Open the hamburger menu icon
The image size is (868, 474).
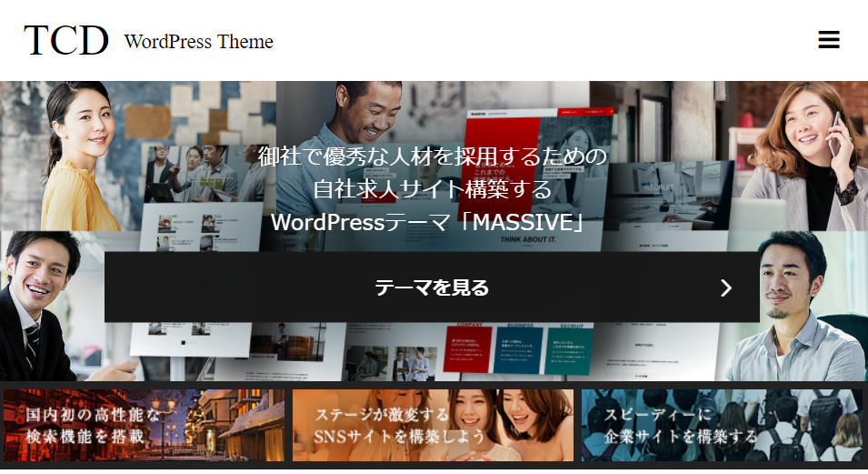pyautogui.click(x=829, y=39)
